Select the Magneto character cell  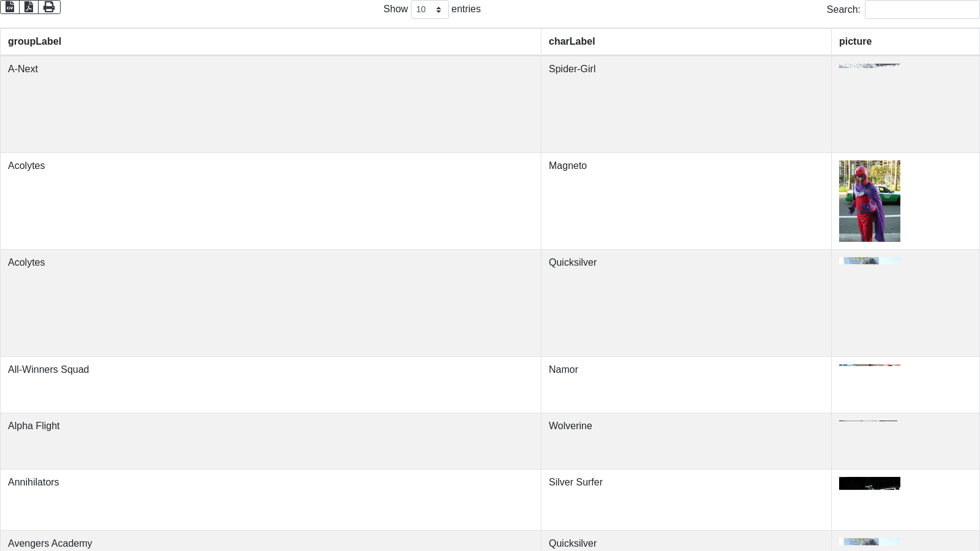pyautogui.click(x=686, y=201)
